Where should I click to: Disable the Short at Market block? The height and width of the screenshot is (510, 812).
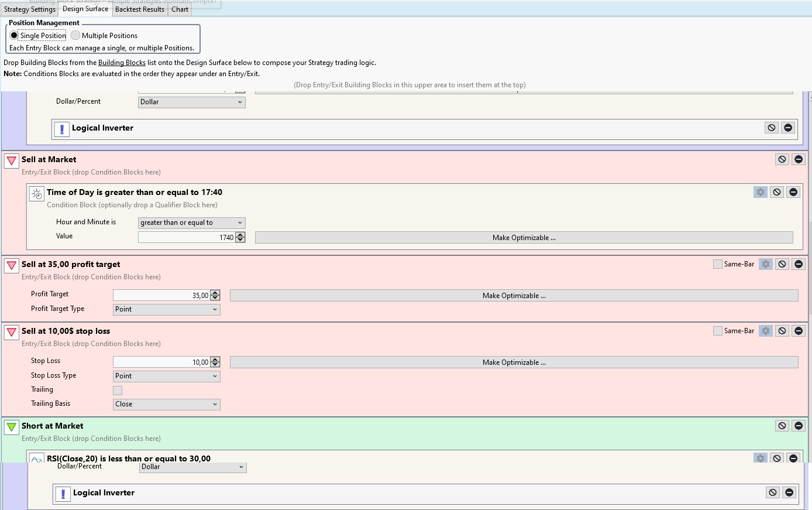tap(782, 426)
